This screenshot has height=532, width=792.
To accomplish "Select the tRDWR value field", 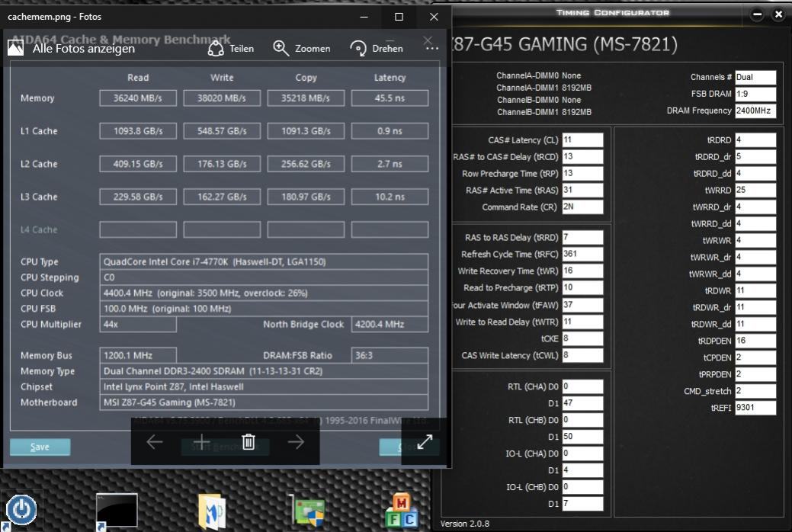I will (x=755, y=290).
